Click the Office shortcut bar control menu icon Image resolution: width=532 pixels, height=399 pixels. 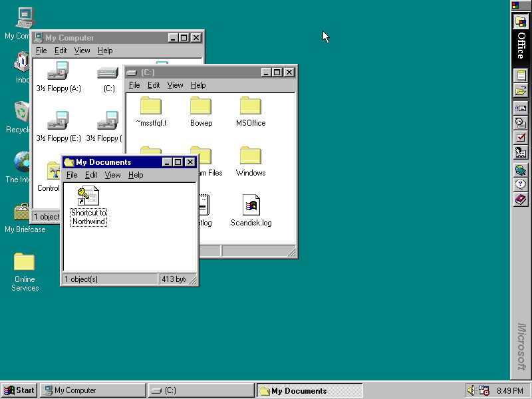(x=515, y=5)
